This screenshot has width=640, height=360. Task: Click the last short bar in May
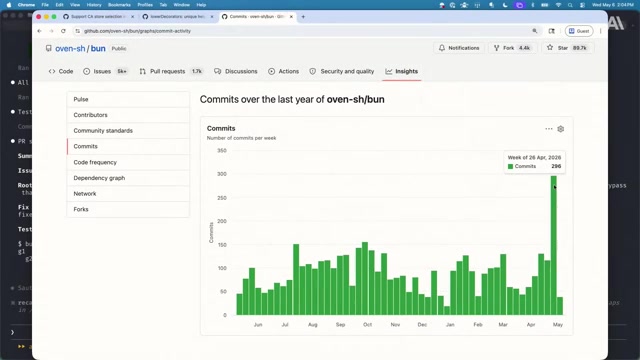[560, 306]
